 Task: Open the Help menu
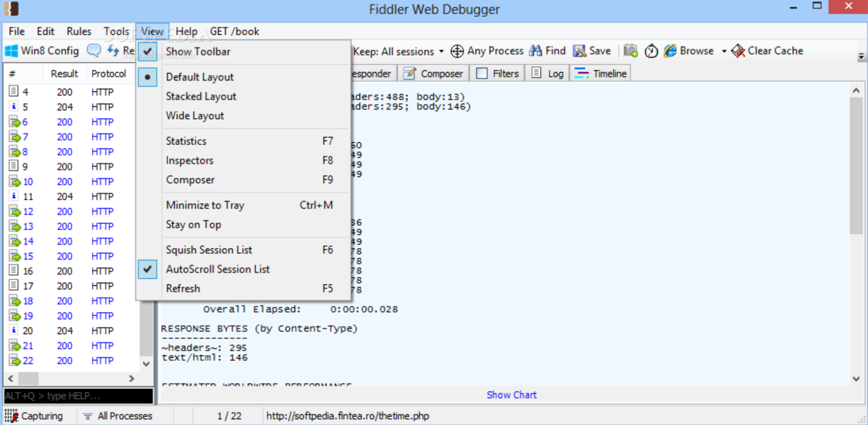coord(186,31)
